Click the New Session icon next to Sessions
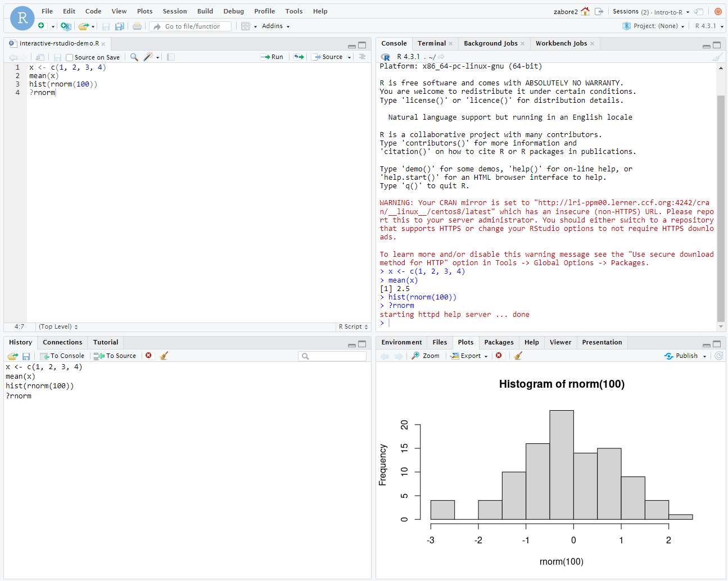Viewport: 728px width, 581px height. point(699,11)
